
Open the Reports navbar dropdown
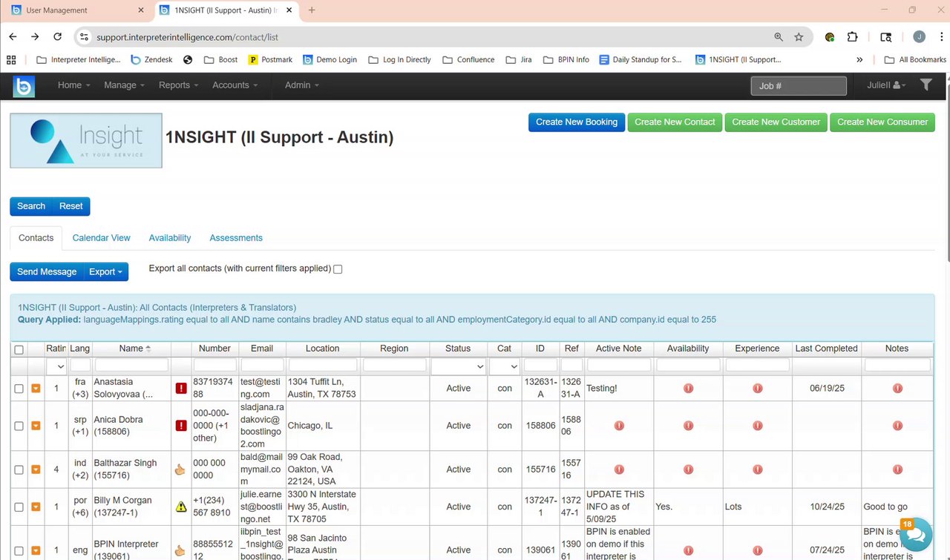pos(179,85)
